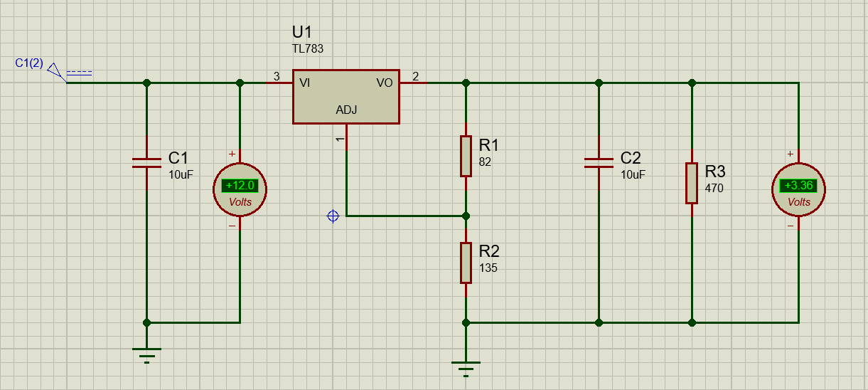Screen dimensions: 868x390
Task: Click the C2 reference label
Action: [x=631, y=158]
